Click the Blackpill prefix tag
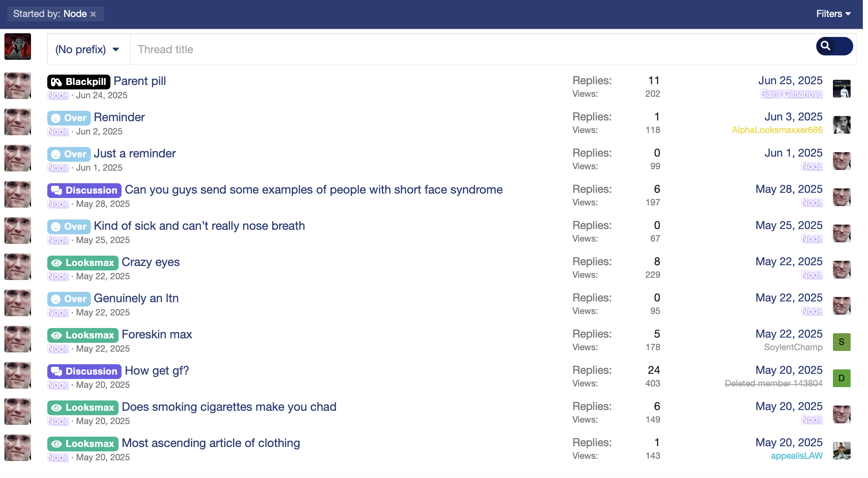 tap(79, 82)
